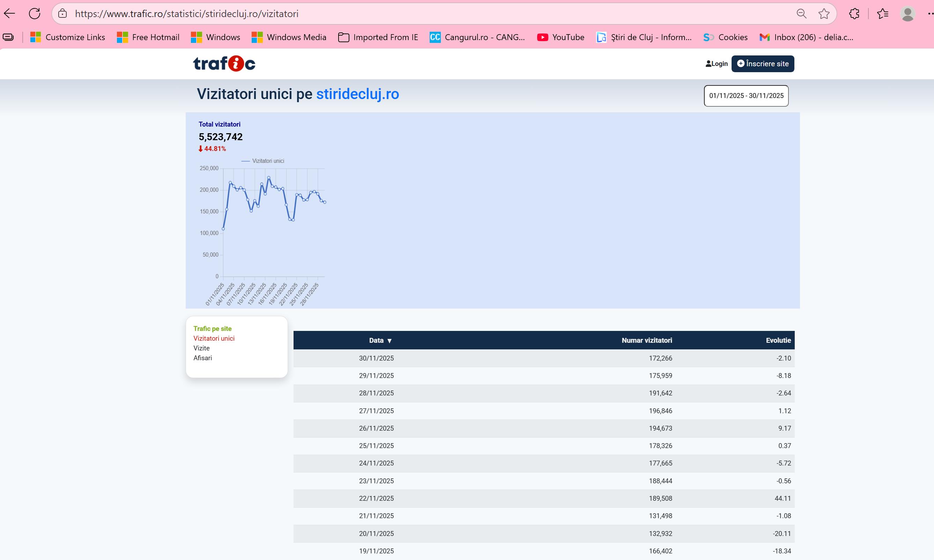Image resolution: width=934 pixels, height=560 pixels.
Task: Click the browser back arrow
Action: (9, 14)
